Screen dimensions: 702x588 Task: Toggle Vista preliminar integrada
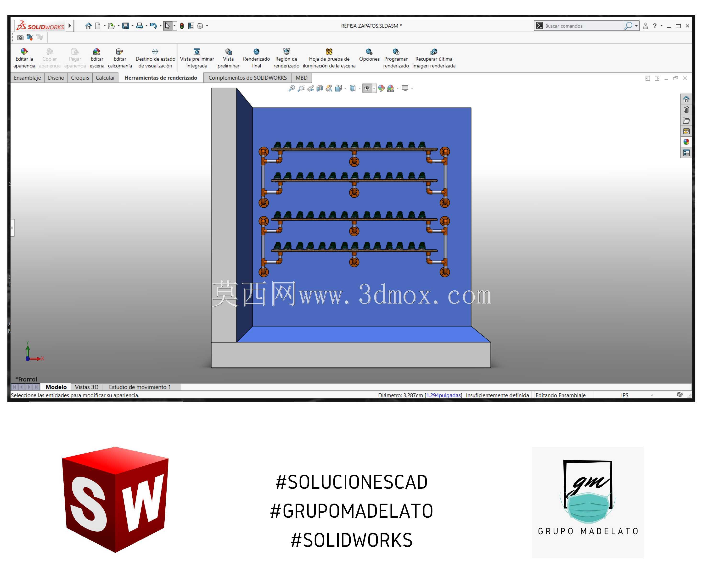tap(197, 58)
